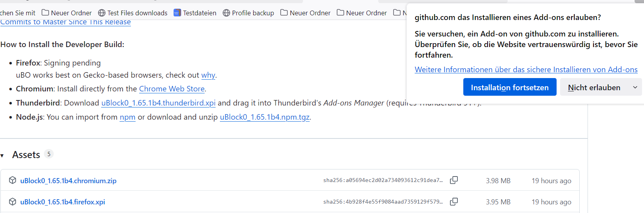Image resolution: width=644 pixels, height=213 pixels.
Task: Follow the "why" link about Gecko browsers
Action: [x=208, y=75]
